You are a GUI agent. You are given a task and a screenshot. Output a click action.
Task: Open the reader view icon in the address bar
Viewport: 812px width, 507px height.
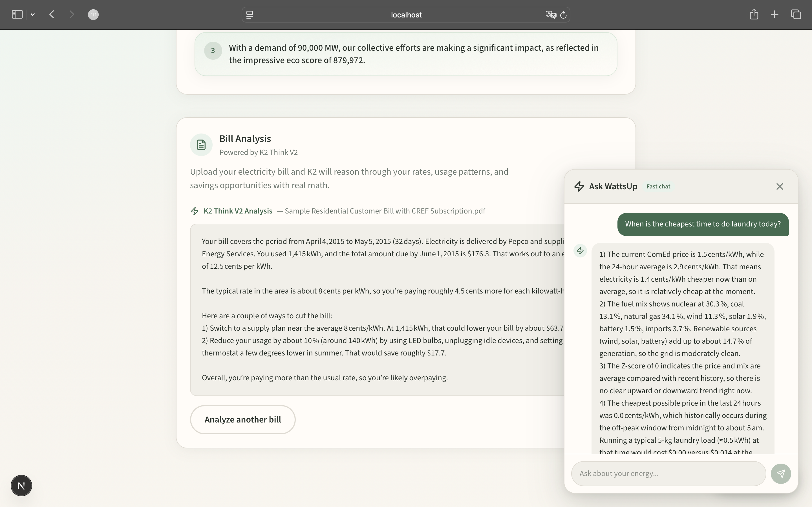coord(250,15)
